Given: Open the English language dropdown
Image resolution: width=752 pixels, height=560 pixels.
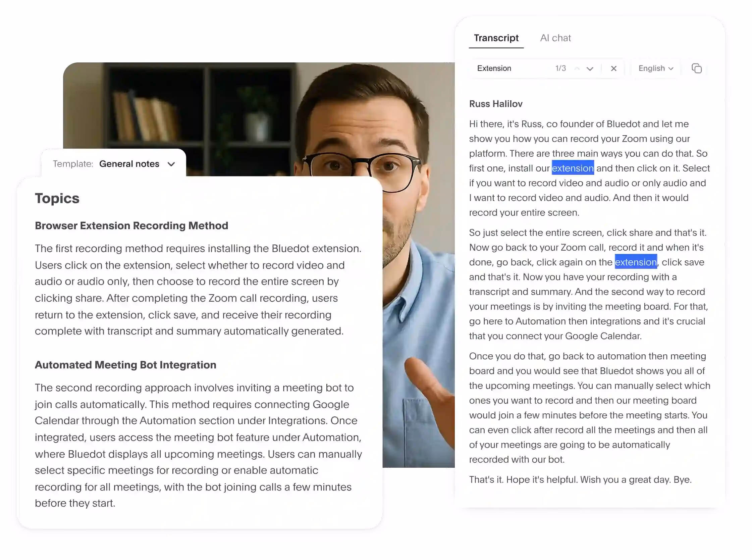Looking at the screenshot, I should pos(656,68).
